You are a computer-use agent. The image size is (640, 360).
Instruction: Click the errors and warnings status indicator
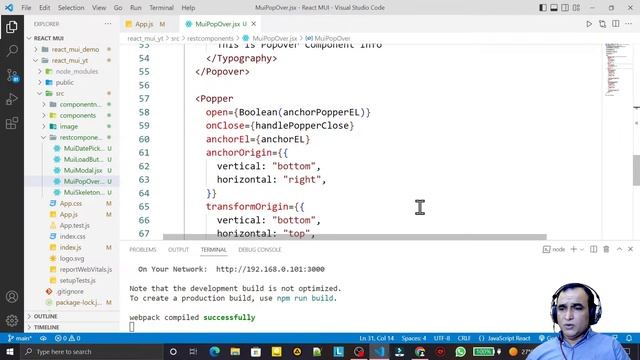click(x=67, y=338)
